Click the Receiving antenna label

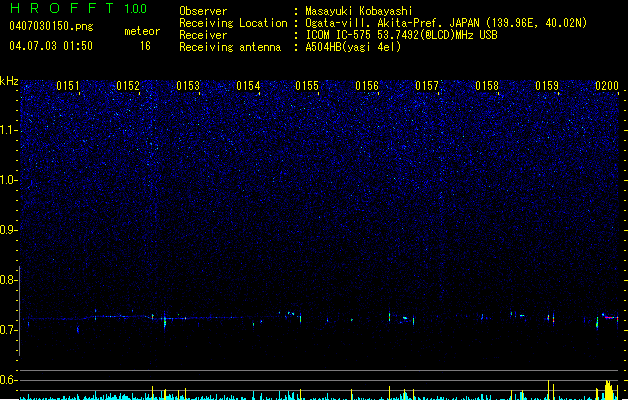click(230, 47)
